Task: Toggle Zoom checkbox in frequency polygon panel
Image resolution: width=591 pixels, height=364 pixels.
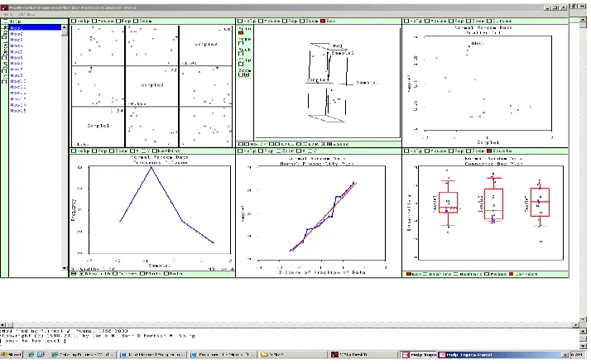Action: pos(112,151)
